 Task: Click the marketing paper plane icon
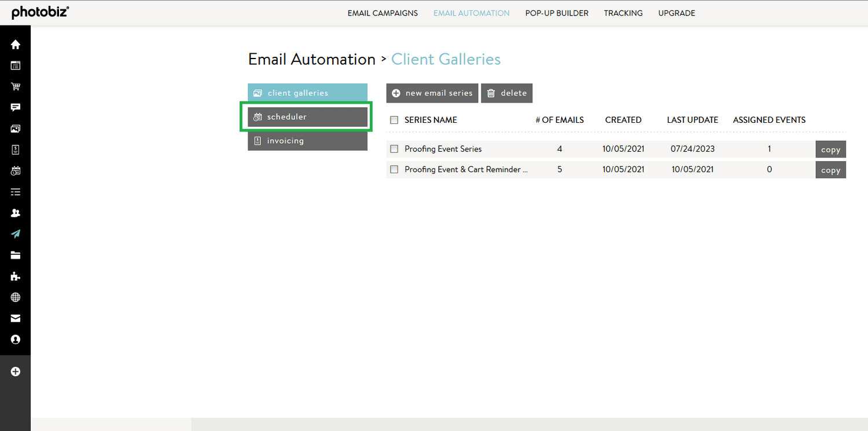[x=16, y=234]
